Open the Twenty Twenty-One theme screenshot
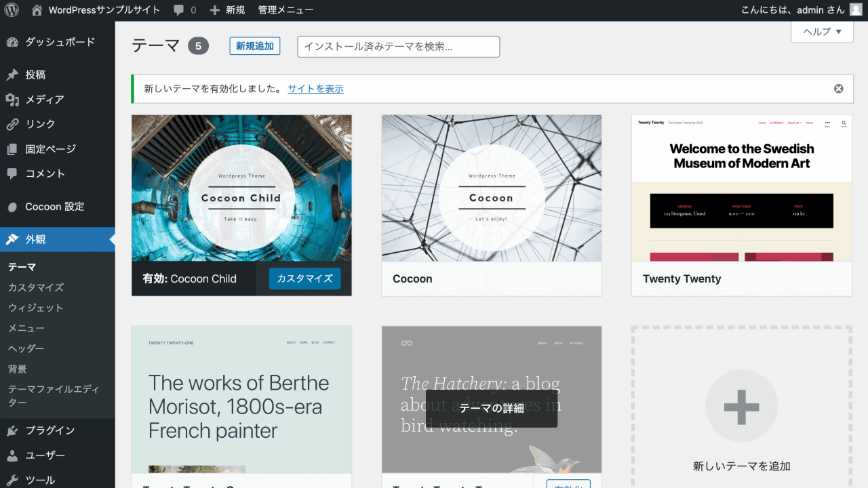This screenshot has height=488, width=868. (241, 399)
